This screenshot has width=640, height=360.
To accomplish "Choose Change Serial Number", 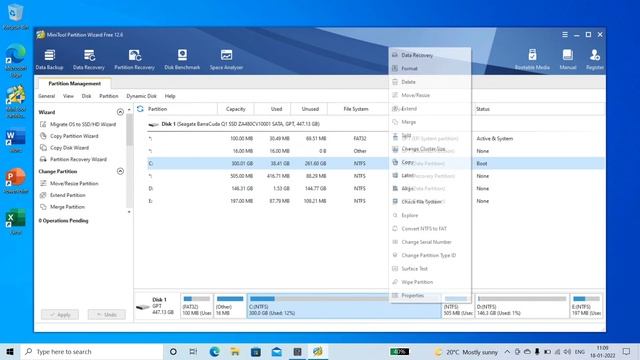I will coord(430,242).
